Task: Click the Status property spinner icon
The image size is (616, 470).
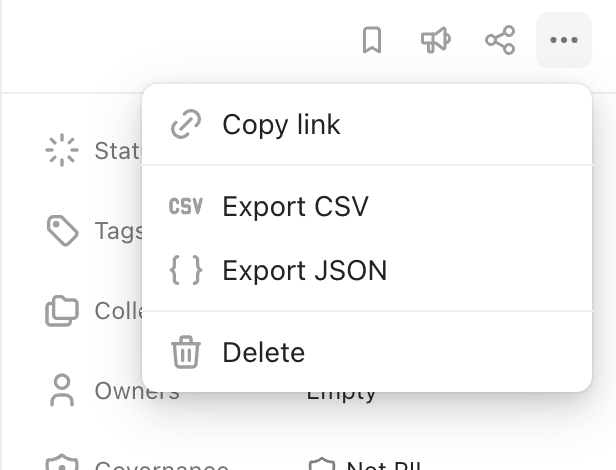Action: pyautogui.click(x=62, y=150)
